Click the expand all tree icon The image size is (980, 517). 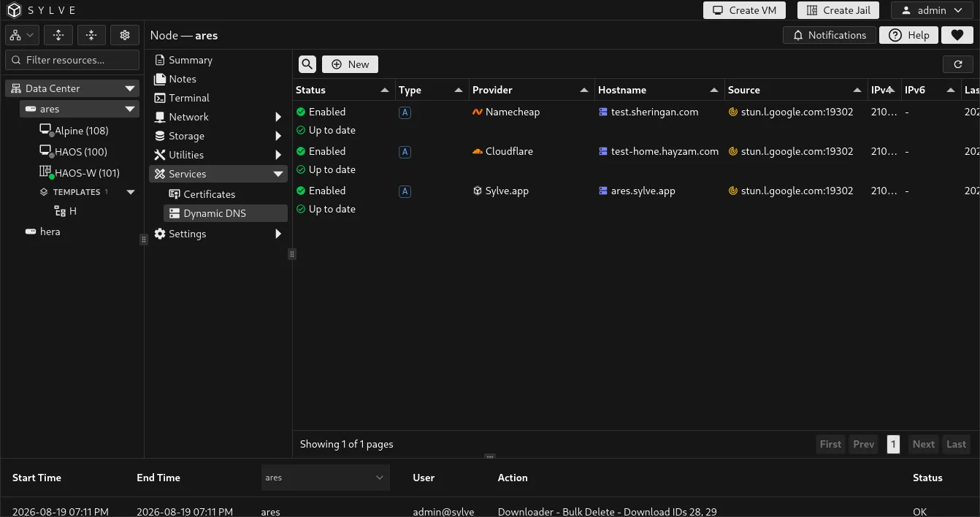[58, 35]
